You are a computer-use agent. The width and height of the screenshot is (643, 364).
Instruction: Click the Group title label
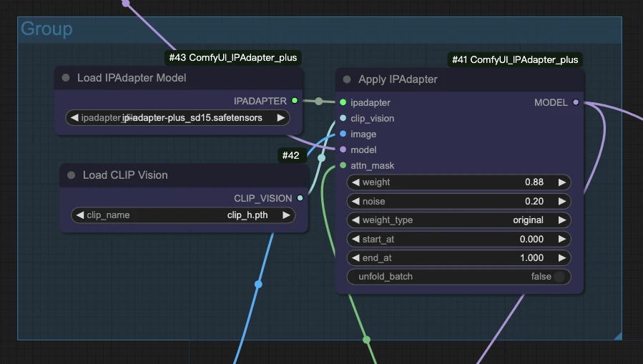(x=46, y=29)
